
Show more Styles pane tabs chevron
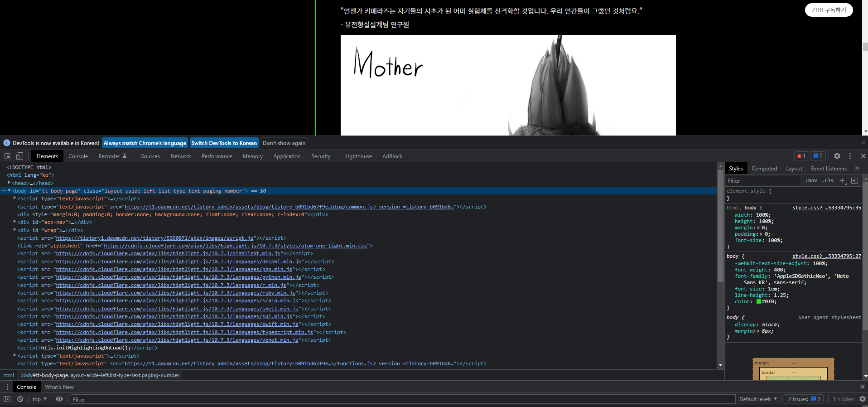click(x=857, y=168)
